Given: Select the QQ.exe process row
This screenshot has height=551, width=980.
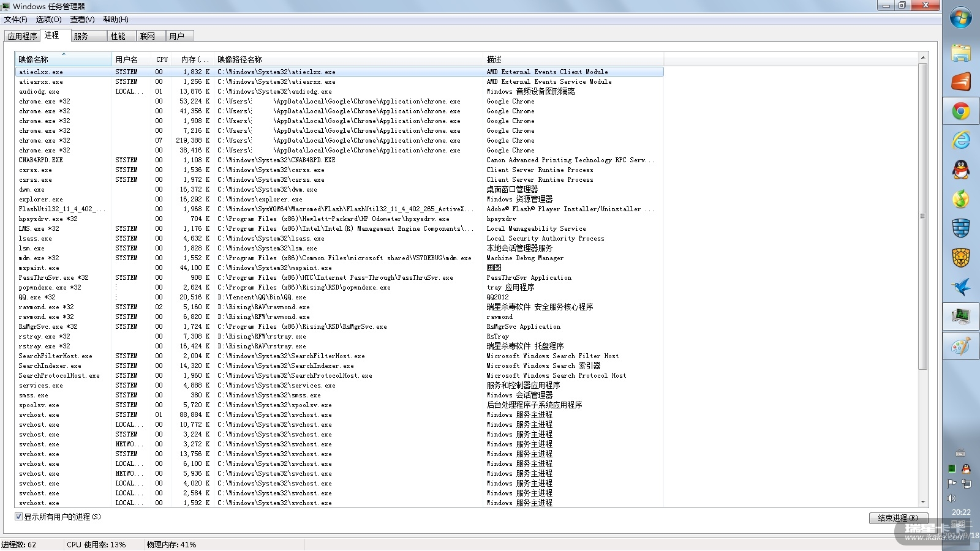Looking at the screenshot, I should tap(339, 297).
